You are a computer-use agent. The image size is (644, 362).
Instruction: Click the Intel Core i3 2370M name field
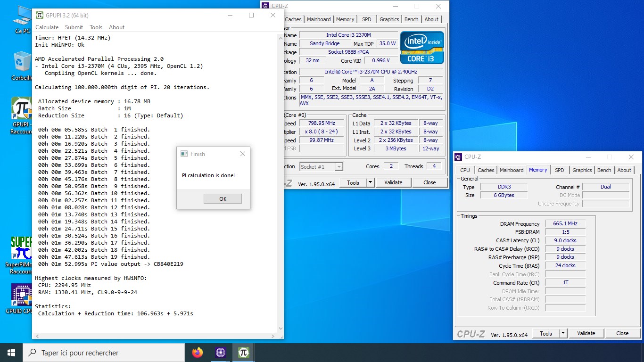point(348,35)
